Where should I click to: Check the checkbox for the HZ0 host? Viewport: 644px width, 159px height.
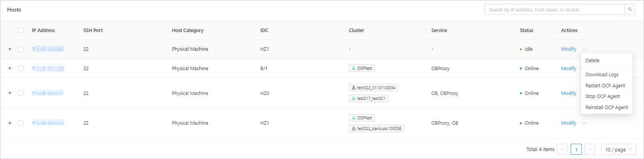[x=21, y=93]
